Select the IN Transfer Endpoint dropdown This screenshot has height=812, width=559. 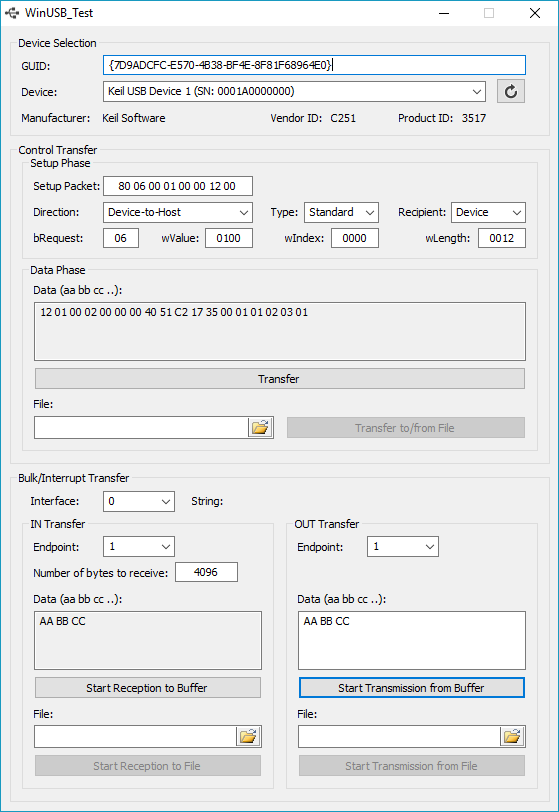click(x=139, y=547)
